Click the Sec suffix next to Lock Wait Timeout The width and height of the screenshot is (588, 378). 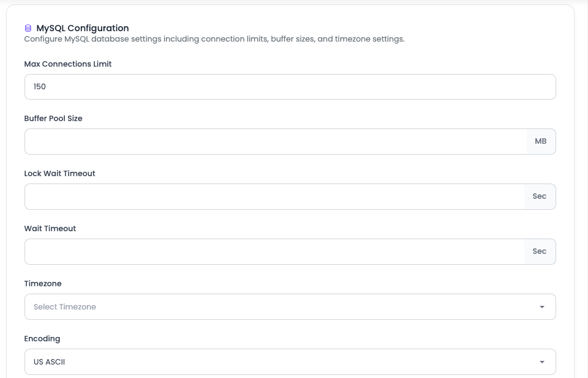539,196
